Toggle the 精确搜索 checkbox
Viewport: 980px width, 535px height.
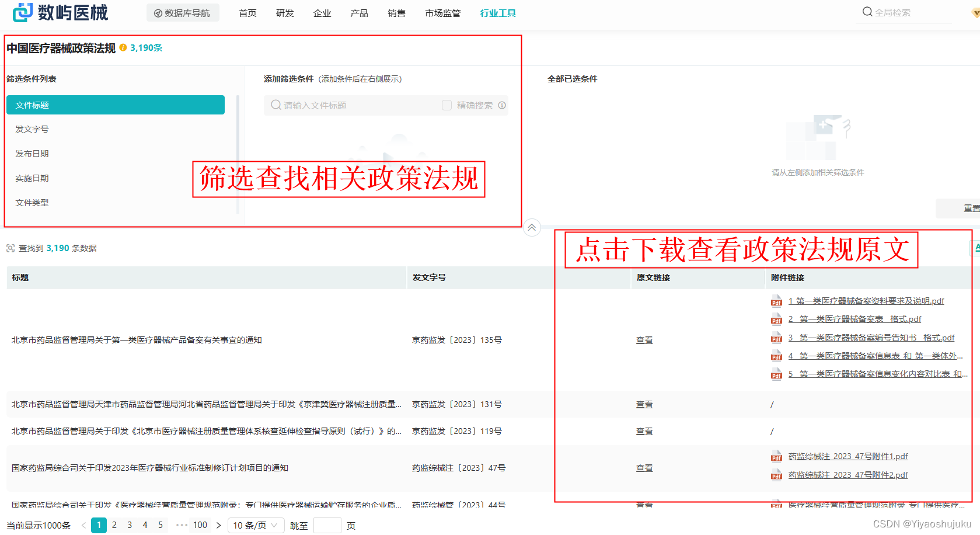click(x=447, y=105)
